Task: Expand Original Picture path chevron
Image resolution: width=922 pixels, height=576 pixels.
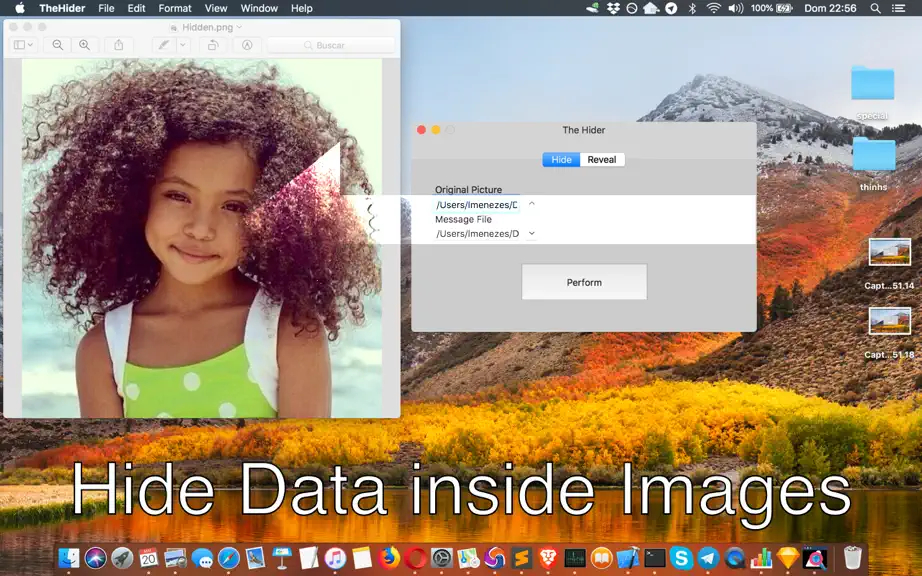Action: pos(532,204)
